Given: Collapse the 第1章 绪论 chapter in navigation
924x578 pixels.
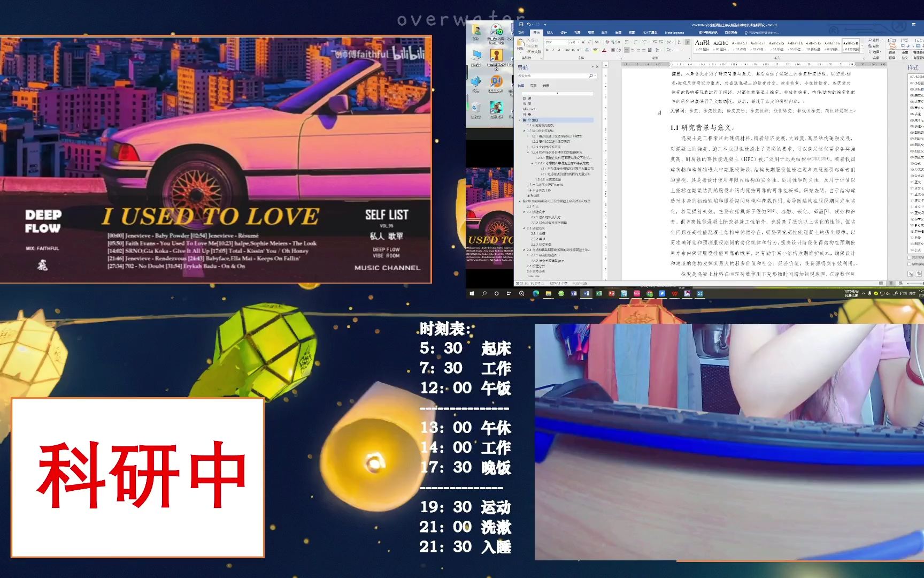Looking at the screenshot, I should 519,120.
